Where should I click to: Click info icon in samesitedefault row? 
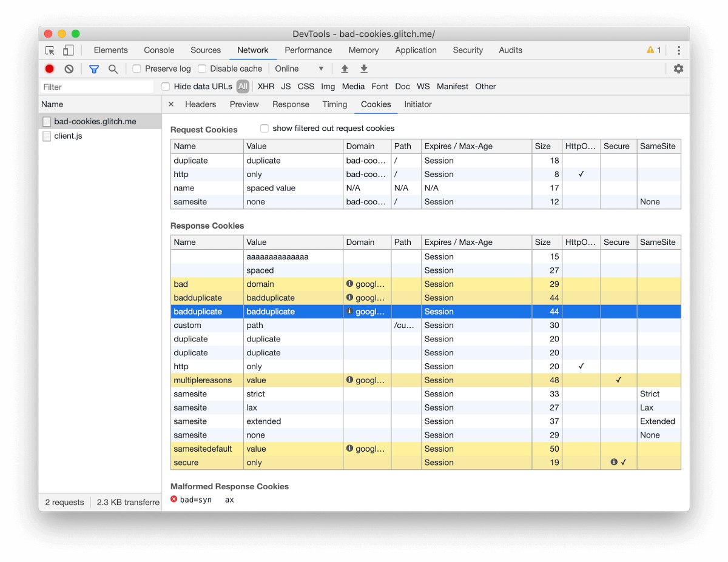coord(349,449)
